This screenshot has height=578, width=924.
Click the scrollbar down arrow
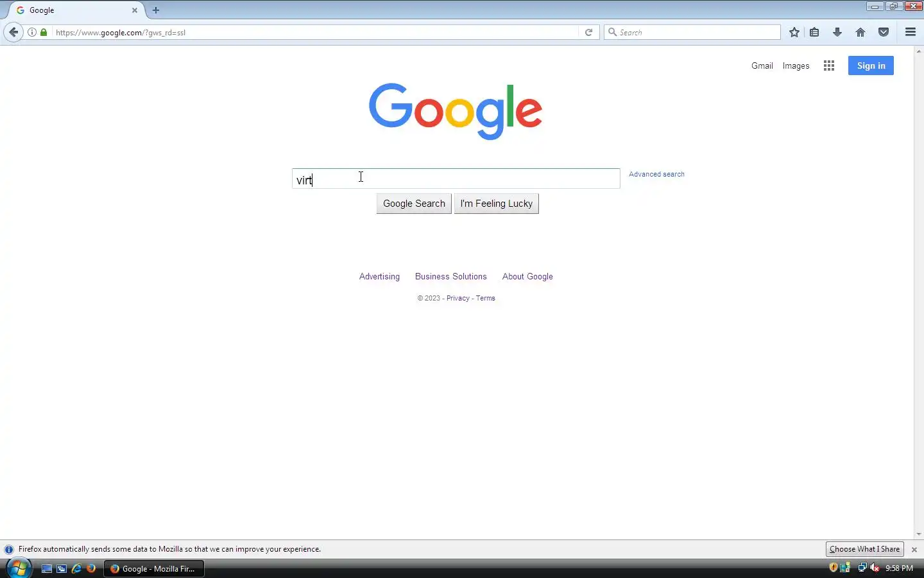919,534
